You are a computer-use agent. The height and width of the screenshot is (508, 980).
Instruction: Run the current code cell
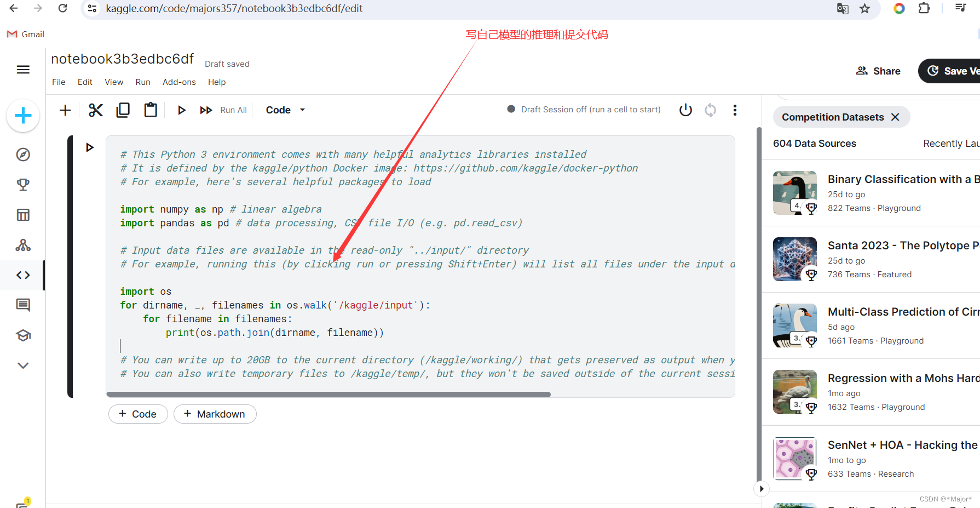(182, 110)
